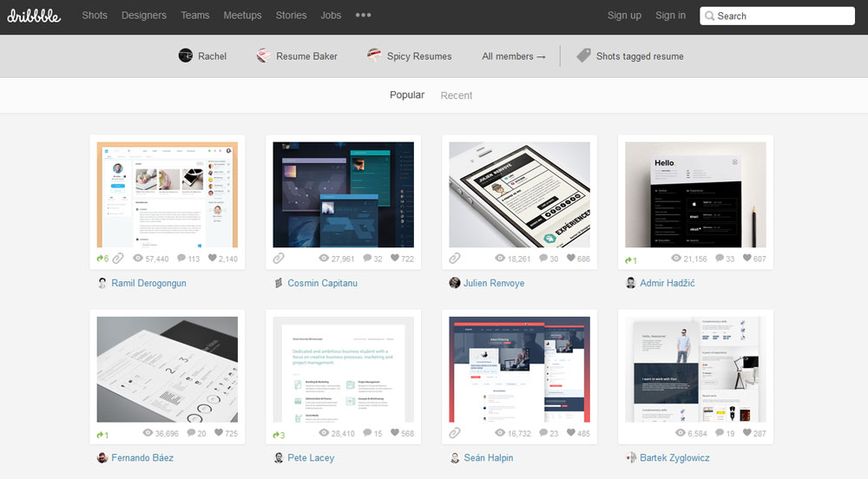Open Ramil Derogongun's shot thumbnail
The image size is (868, 479).
tap(168, 194)
